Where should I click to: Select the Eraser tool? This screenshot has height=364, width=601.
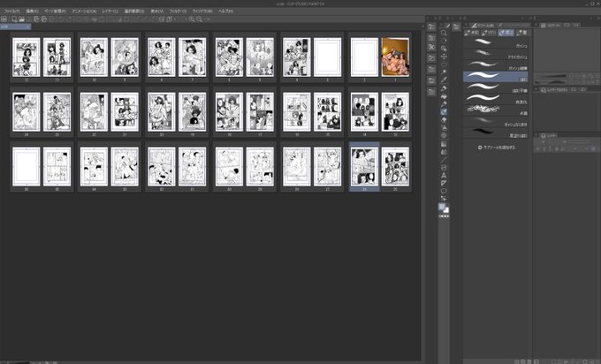[x=444, y=119]
